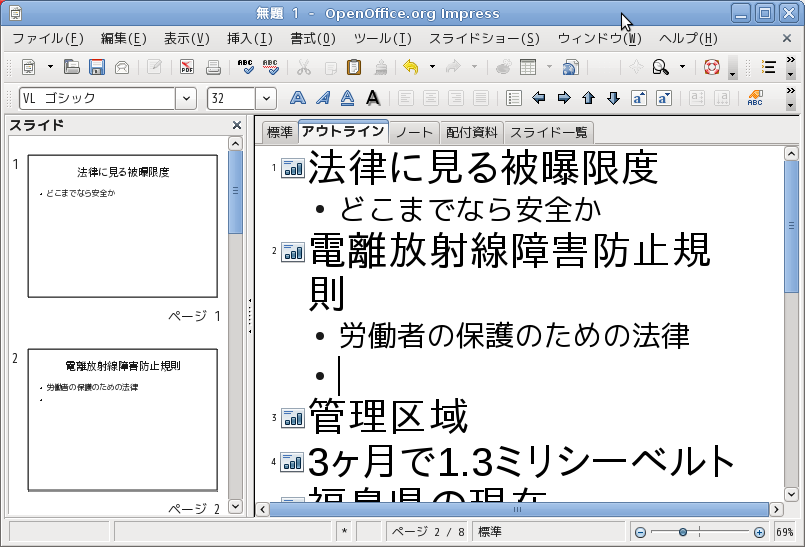
Task: Switch to the ノート tab
Action: (414, 132)
